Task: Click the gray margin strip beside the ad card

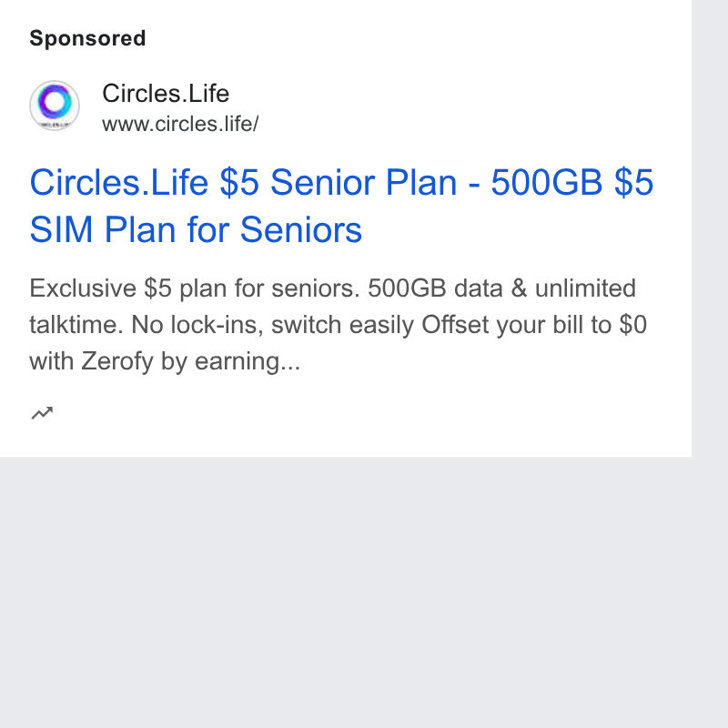Action: coord(710,227)
